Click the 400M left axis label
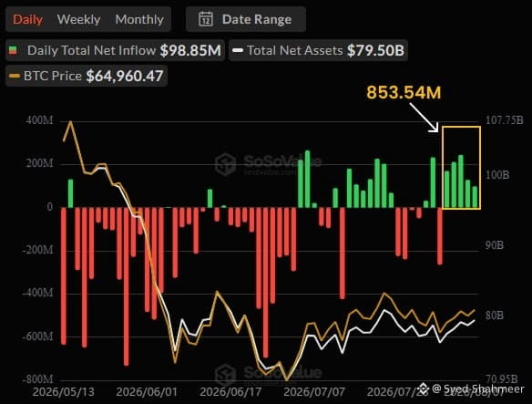The image size is (532, 404). click(x=40, y=120)
